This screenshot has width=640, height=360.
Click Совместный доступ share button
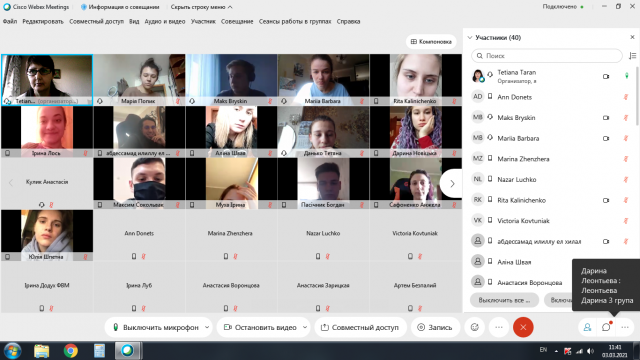click(360, 327)
